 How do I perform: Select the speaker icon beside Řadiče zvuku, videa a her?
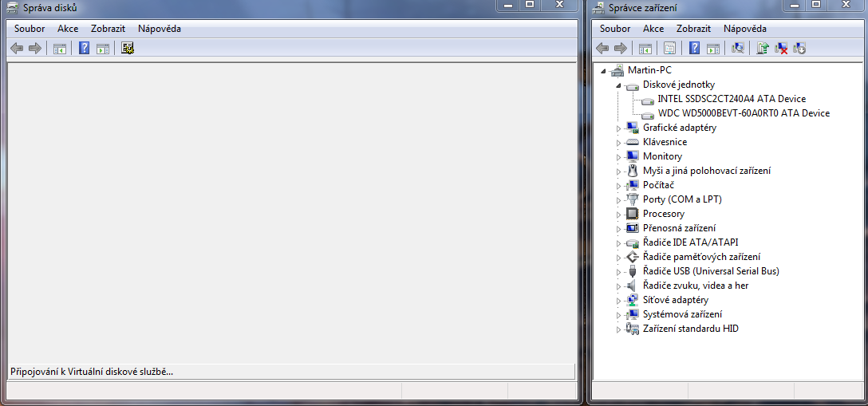coord(632,286)
